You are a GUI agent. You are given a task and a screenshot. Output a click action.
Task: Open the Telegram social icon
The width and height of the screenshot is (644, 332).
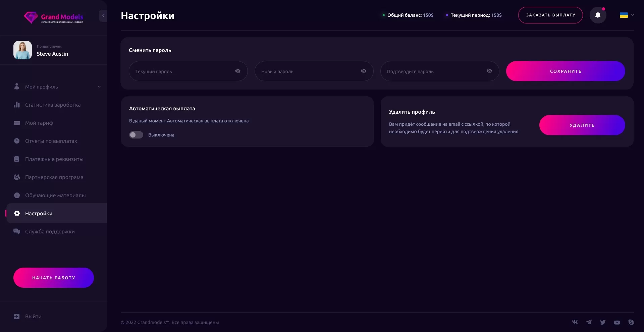point(589,322)
